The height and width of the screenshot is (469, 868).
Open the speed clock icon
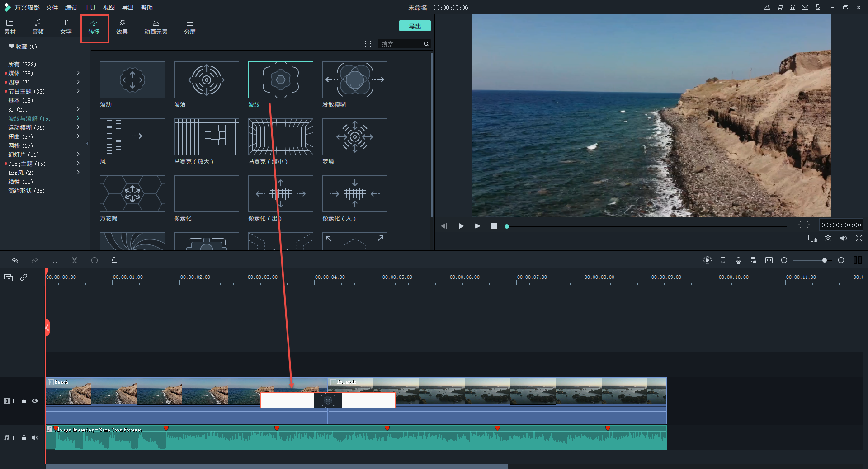[94, 260]
